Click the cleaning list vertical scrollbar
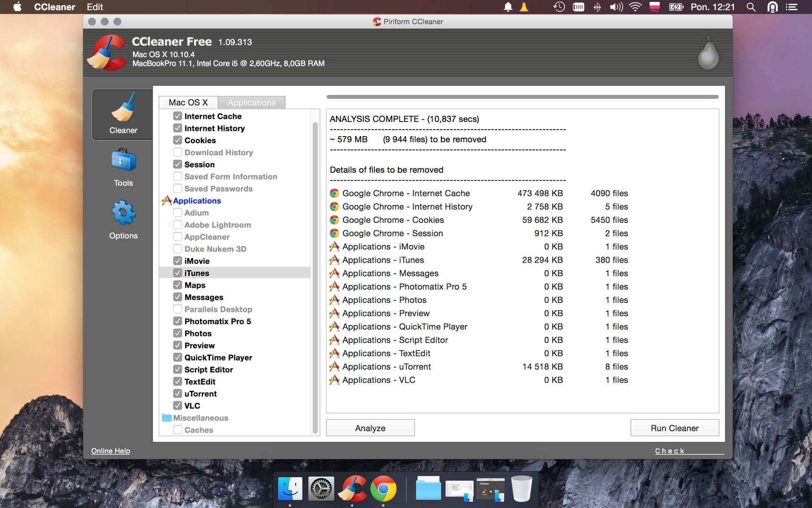Image resolution: width=812 pixels, height=508 pixels. [315, 278]
